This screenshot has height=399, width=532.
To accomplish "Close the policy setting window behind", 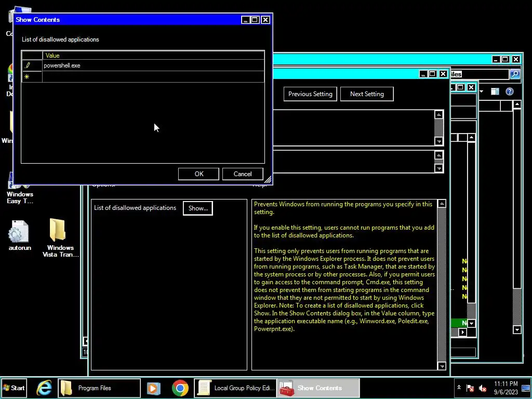I will click(x=443, y=74).
